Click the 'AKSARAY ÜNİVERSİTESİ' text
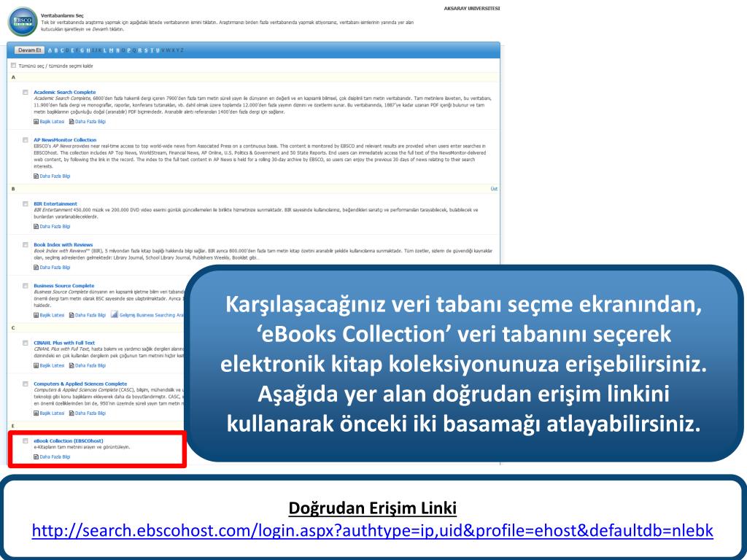Viewport: 747px width, 560px height. tap(472, 8)
